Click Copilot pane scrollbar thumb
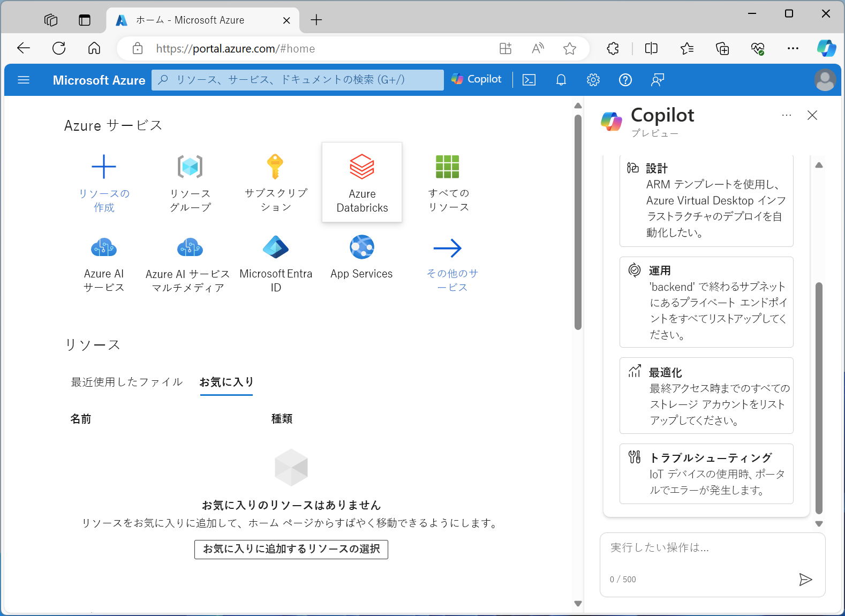The width and height of the screenshot is (845, 616). coord(819,398)
